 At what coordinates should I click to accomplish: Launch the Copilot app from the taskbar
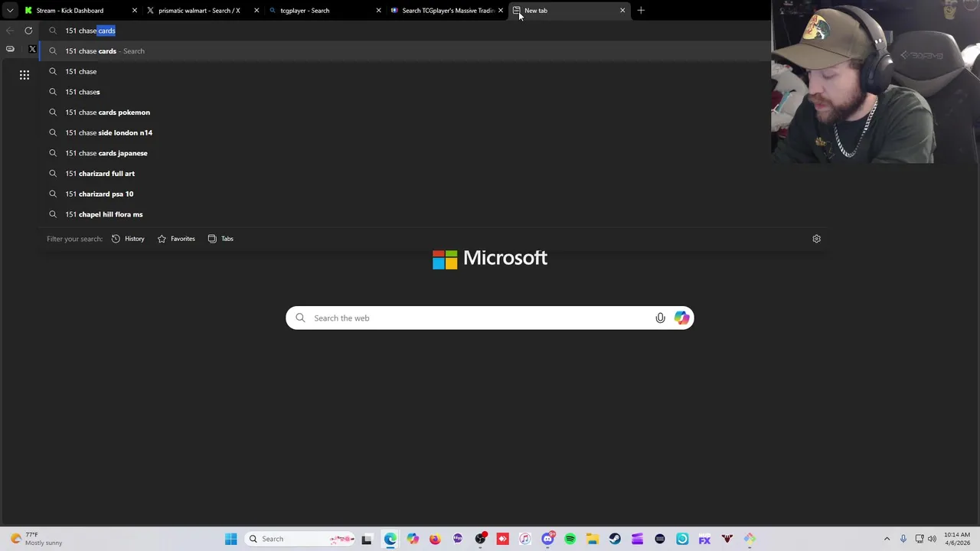[413, 539]
